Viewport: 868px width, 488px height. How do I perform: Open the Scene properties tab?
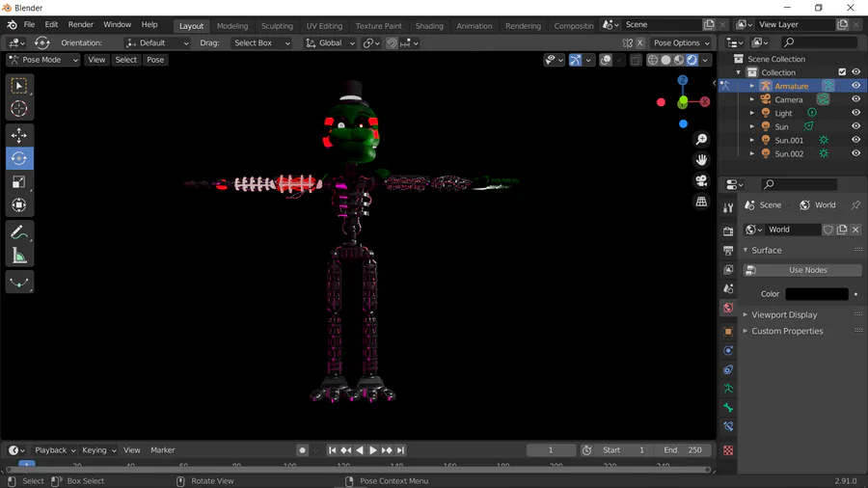coord(728,288)
